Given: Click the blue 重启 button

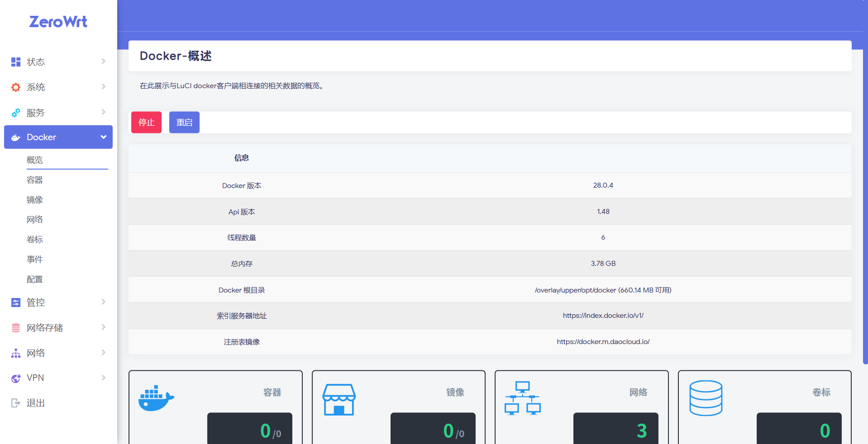Looking at the screenshot, I should click(184, 123).
